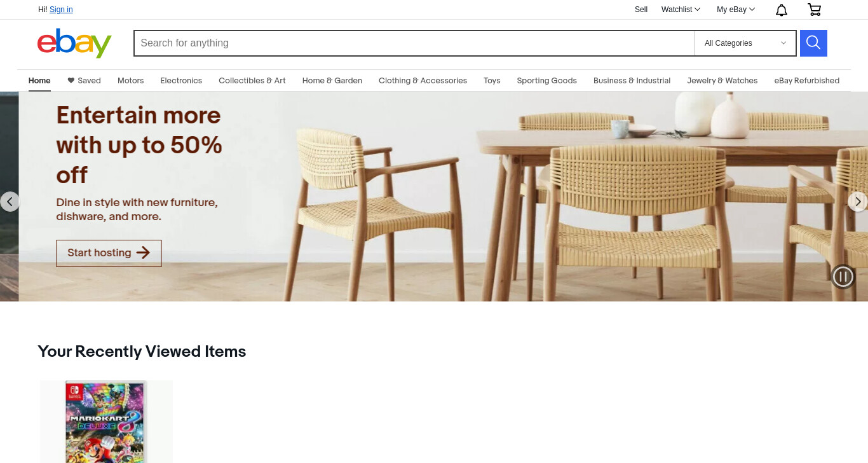Image resolution: width=868 pixels, height=463 pixels.
Task: Open the Mario Kart 8 Deluxe thumbnail
Action: click(x=106, y=422)
